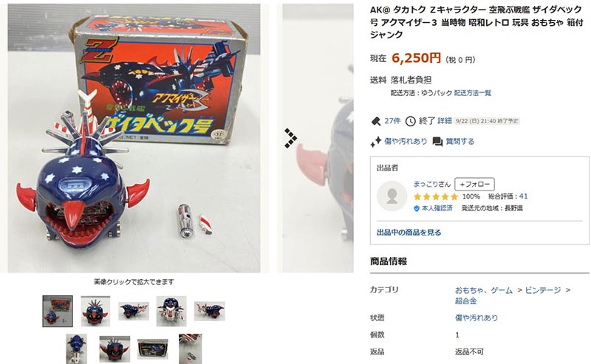Click main product image to enlarge
Screen dimensions: 591x364
[134, 138]
